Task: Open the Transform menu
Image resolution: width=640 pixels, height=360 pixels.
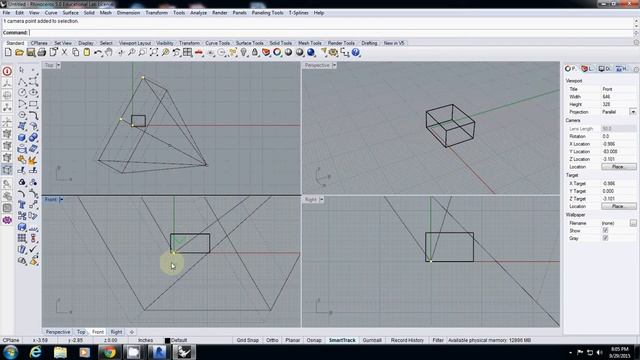Action: (157, 13)
